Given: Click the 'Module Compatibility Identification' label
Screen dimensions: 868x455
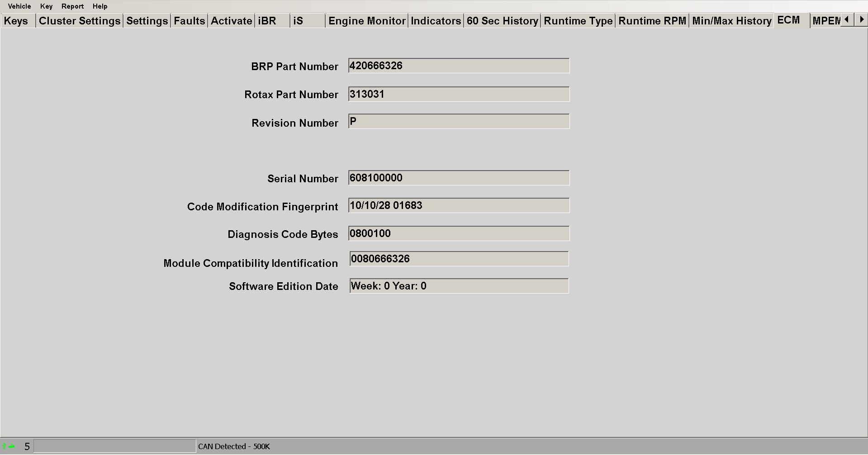Looking at the screenshot, I should point(251,263).
